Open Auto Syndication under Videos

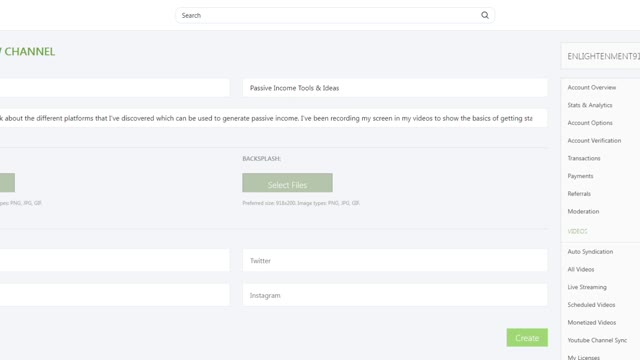coord(590,251)
